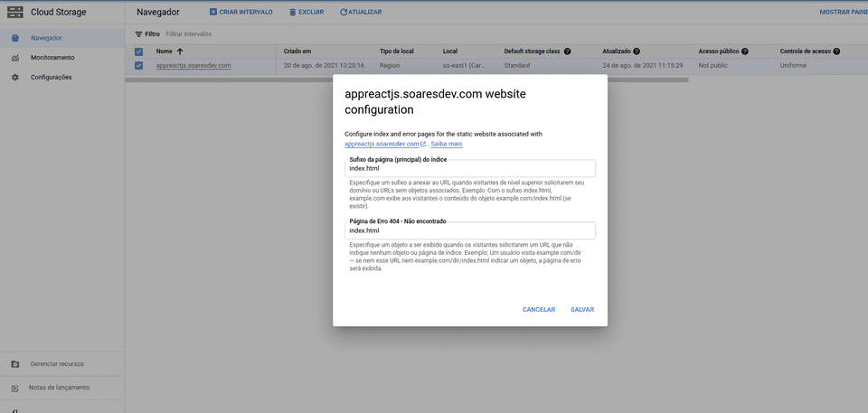Click help icon next to Default storage class
Viewport: 868px width, 413px height.
(x=567, y=52)
